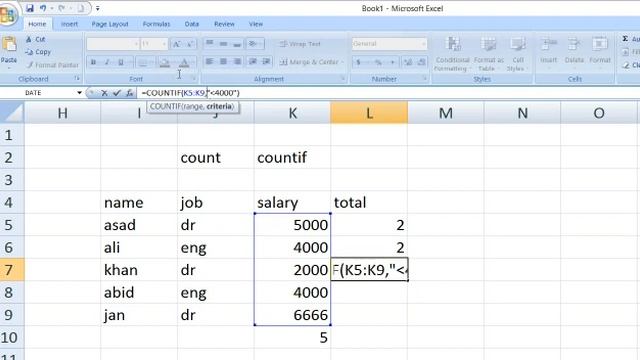Image resolution: width=640 pixels, height=360 pixels.
Task: Open the Review tab
Action: 224,24
